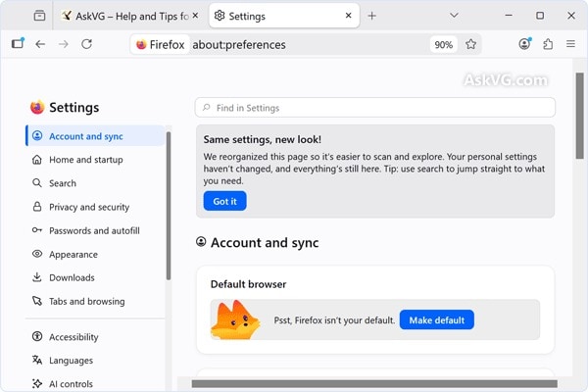Open the Extensions puzzle icon

tap(548, 44)
